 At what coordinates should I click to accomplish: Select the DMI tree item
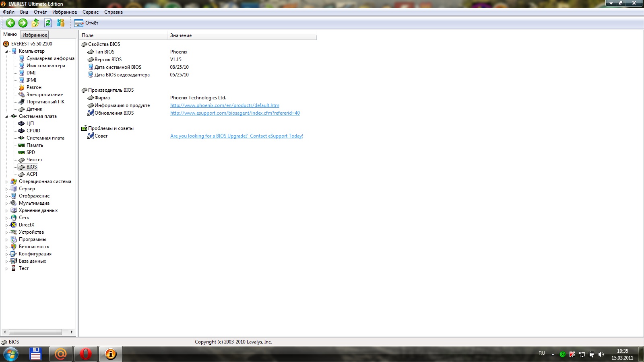[31, 73]
